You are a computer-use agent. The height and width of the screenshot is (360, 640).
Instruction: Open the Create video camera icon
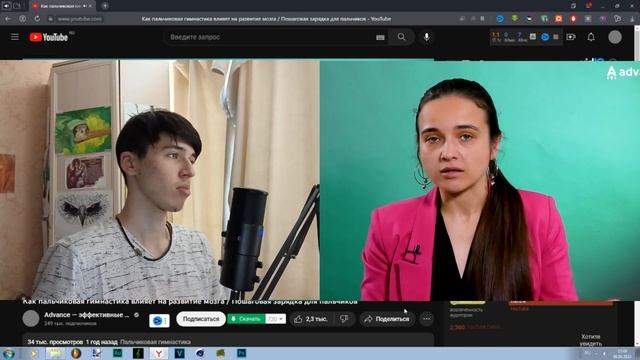coord(571,37)
